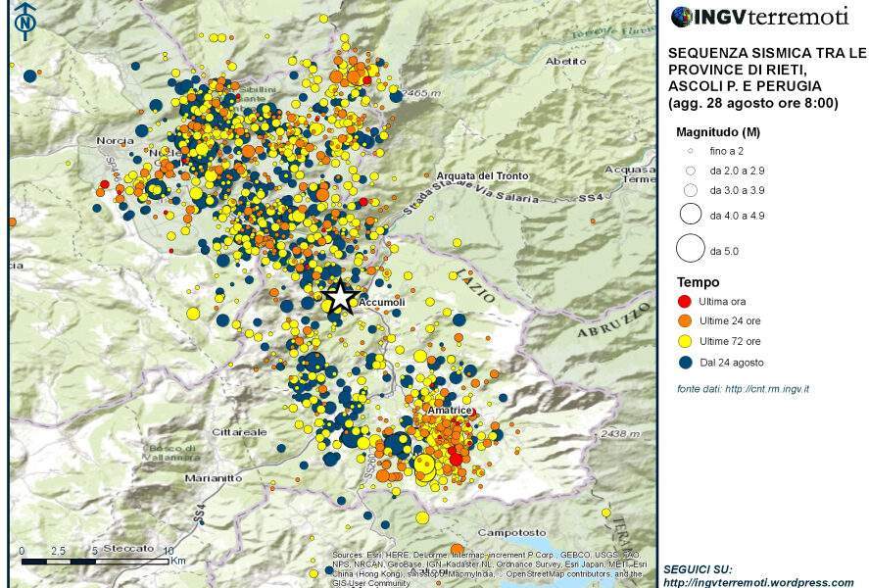The width and height of the screenshot is (869, 588).
Task: Click the 'agg. 28 agosto ore 8:00' date text
Action: [753, 103]
